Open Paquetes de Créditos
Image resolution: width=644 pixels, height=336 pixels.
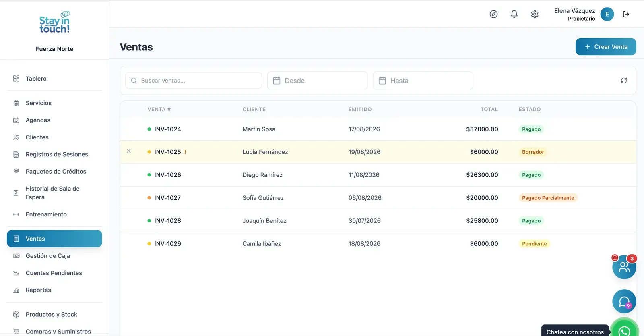[x=54, y=172]
